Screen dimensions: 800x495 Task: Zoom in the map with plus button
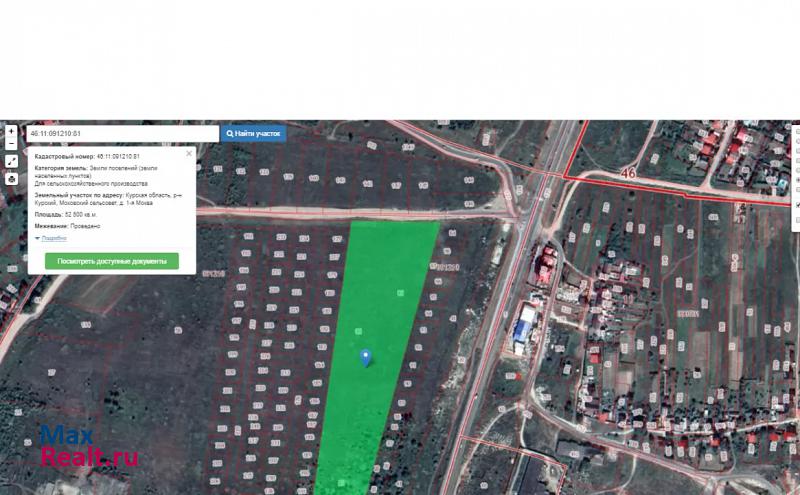pos(11,131)
